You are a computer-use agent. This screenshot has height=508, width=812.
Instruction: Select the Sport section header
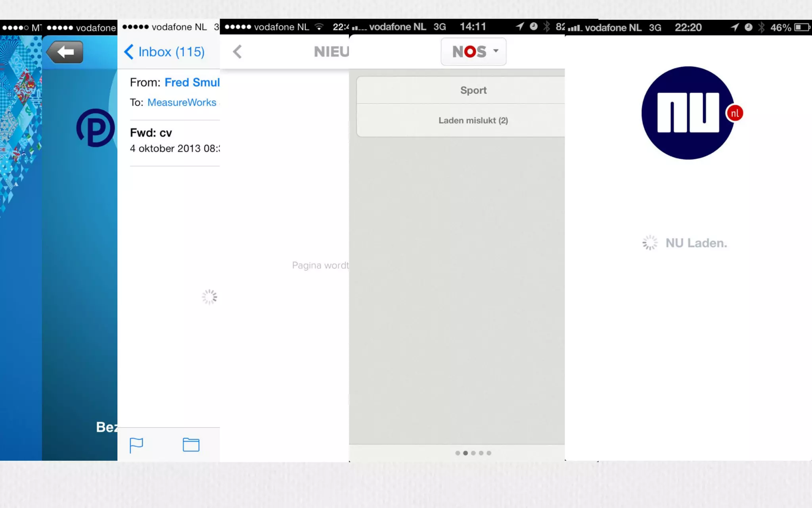pos(473,90)
